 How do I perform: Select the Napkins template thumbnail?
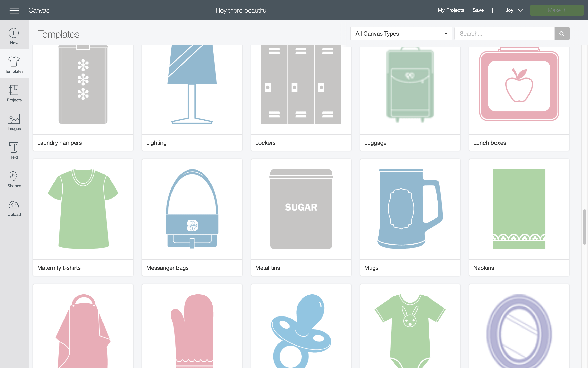click(519, 209)
